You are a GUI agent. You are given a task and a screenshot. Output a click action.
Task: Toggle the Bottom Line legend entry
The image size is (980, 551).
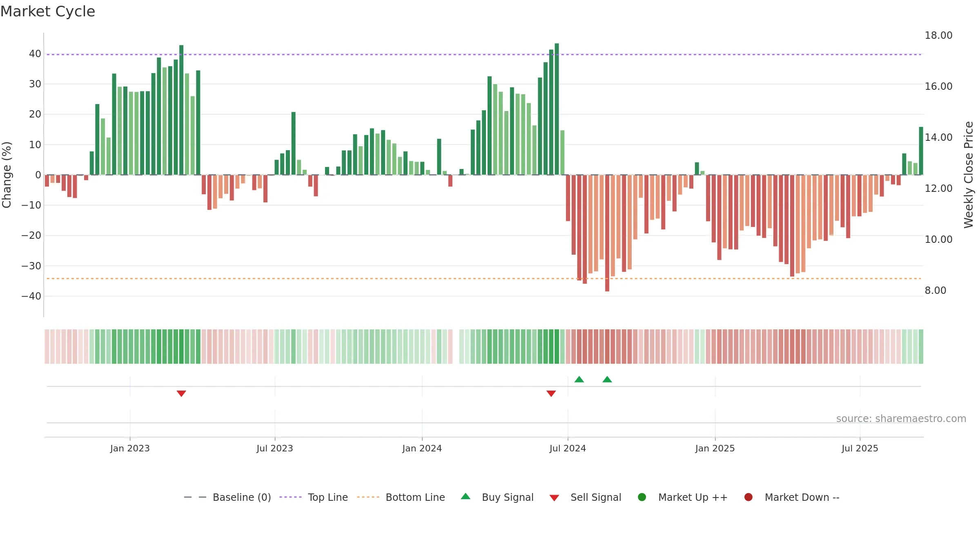click(x=401, y=497)
